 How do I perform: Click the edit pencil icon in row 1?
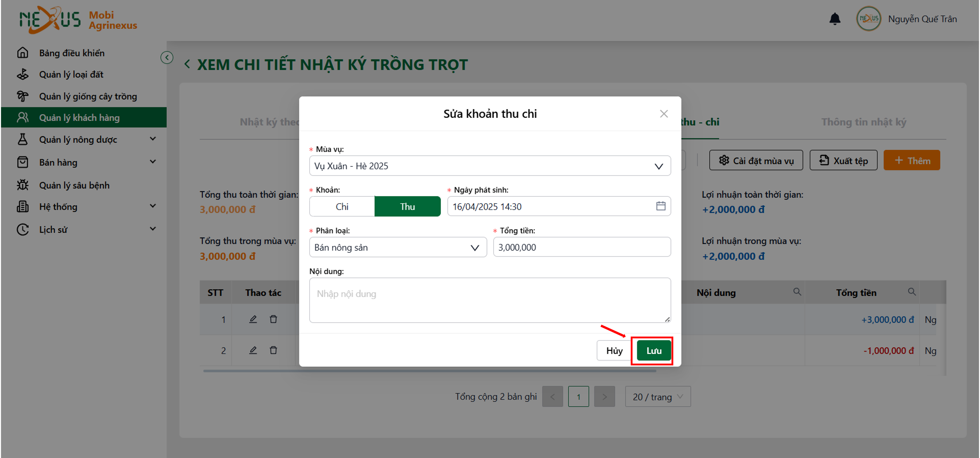click(x=253, y=319)
